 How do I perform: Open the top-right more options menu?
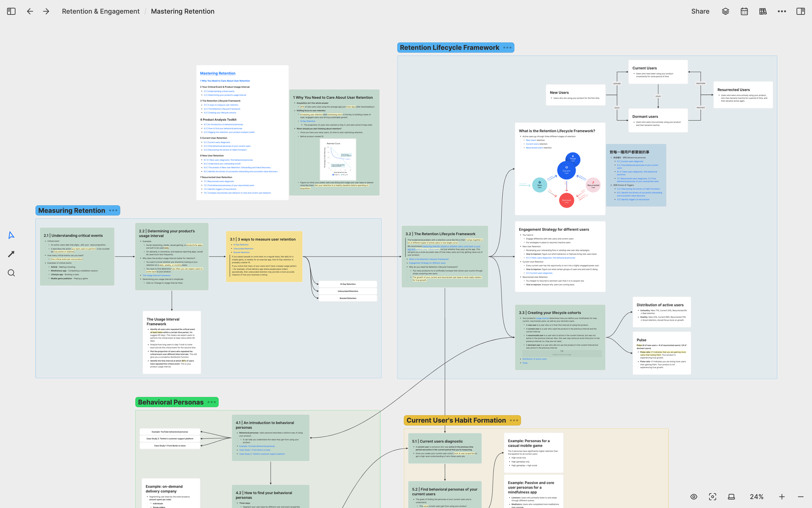click(782, 11)
